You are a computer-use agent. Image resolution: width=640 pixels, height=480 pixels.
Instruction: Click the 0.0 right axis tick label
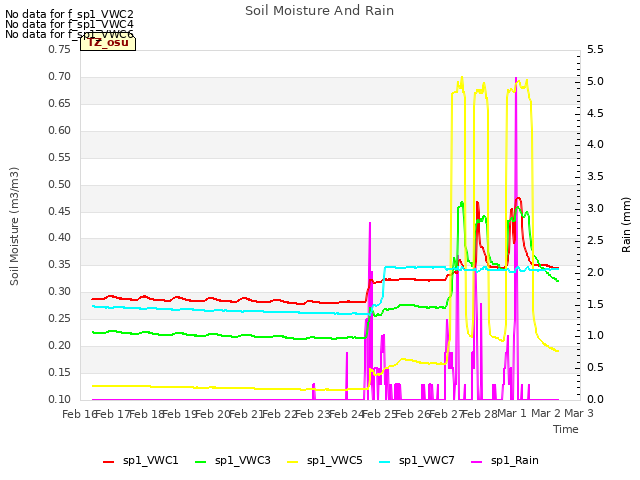(596, 400)
